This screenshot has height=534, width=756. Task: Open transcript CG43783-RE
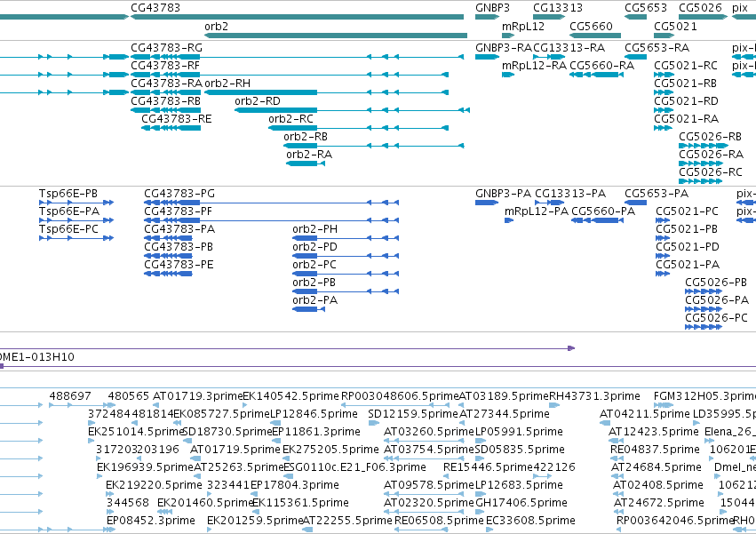(177, 119)
